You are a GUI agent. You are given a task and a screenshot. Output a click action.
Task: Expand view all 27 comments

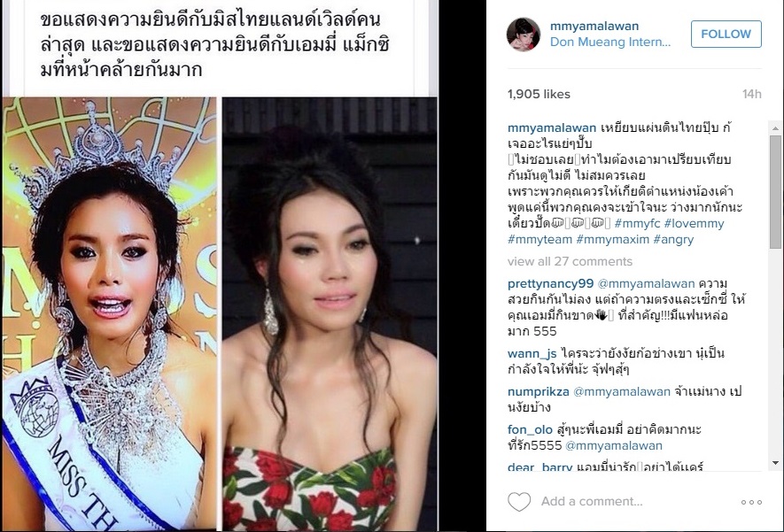570,261
